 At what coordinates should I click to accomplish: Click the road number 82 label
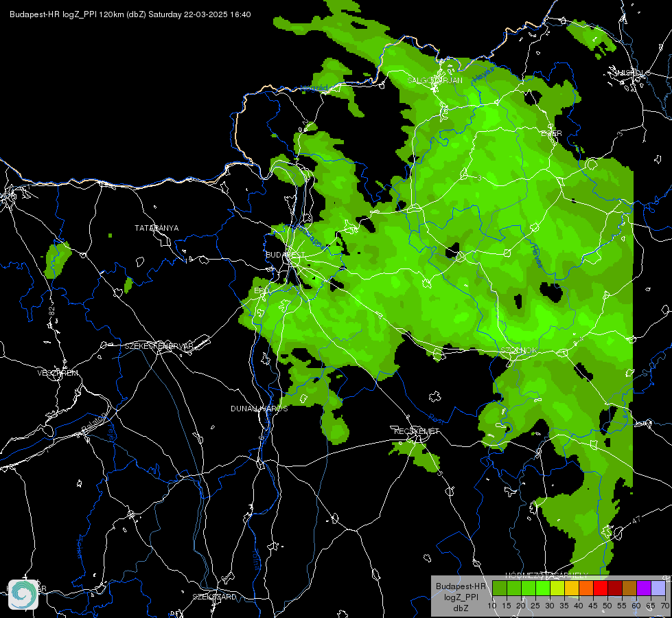(x=52, y=311)
